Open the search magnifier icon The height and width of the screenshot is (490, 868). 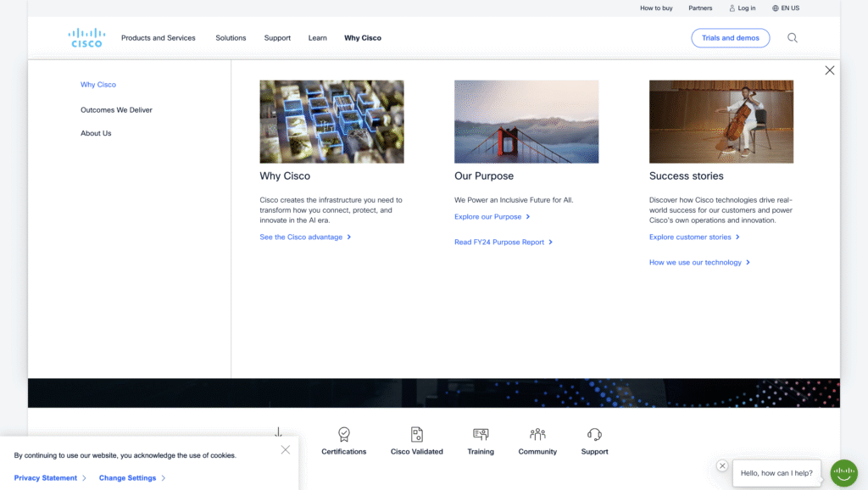tap(792, 38)
